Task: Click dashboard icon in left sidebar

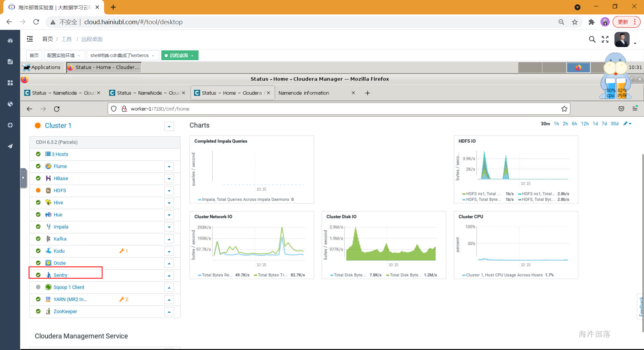Action: click(10, 41)
